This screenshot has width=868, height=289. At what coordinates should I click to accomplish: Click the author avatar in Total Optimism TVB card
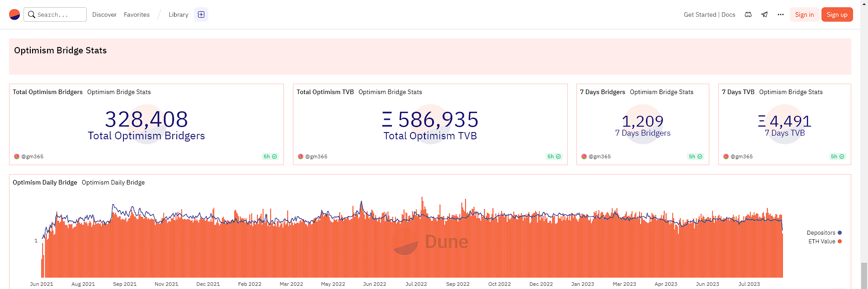301,156
